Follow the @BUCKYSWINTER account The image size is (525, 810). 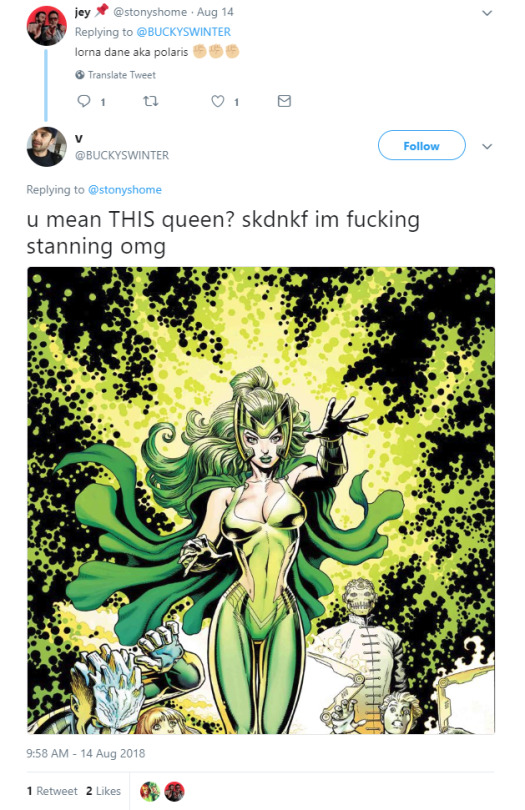pos(422,146)
